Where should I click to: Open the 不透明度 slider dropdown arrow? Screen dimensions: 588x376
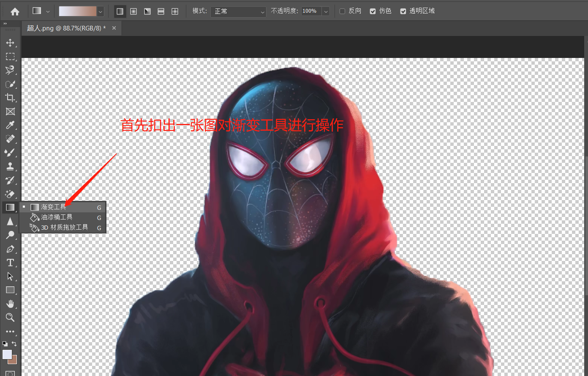(326, 11)
